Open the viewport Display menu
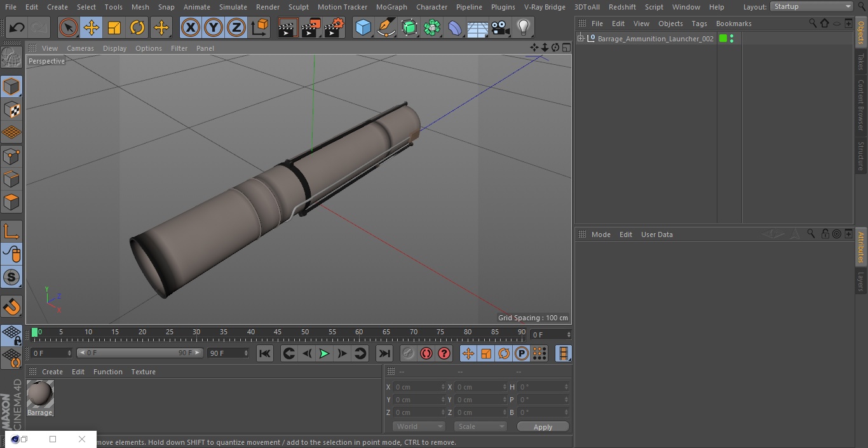868x448 pixels. click(114, 48)
